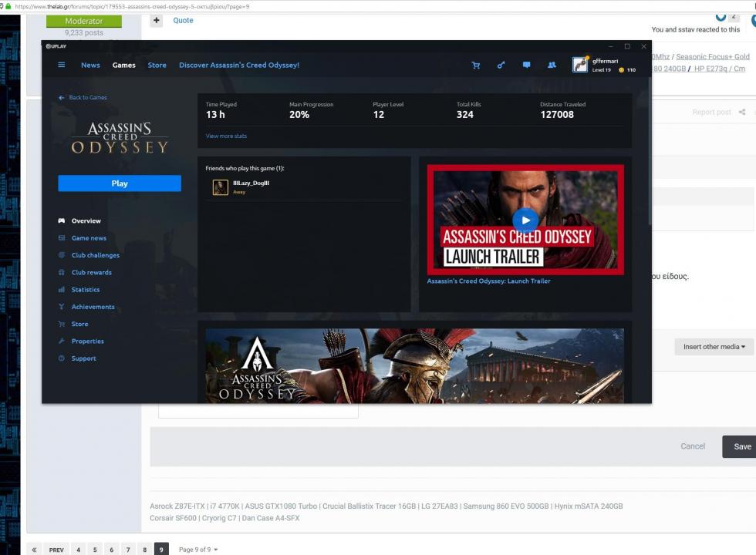Click the IIILazy_DogIII friend name
This screenshot has width=756, height=555.
[x=251, y=183]
